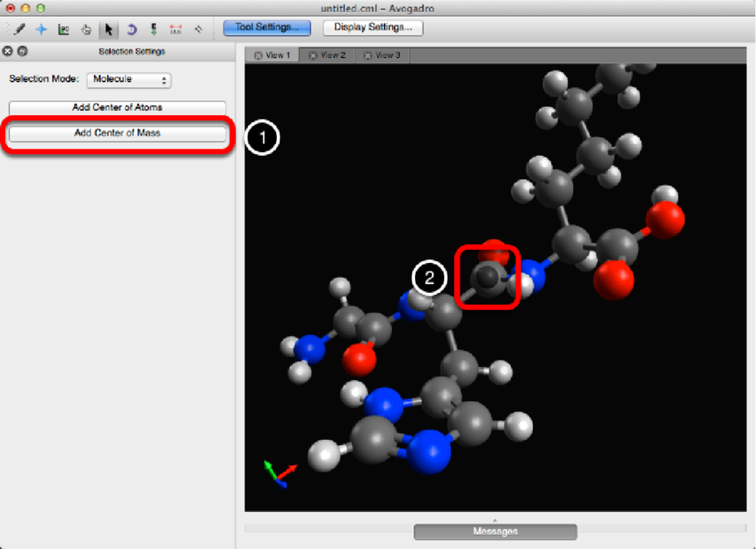Switch to the View 3 tab
The width and height of the screenshot is (756, 549).
coord(386,55)
